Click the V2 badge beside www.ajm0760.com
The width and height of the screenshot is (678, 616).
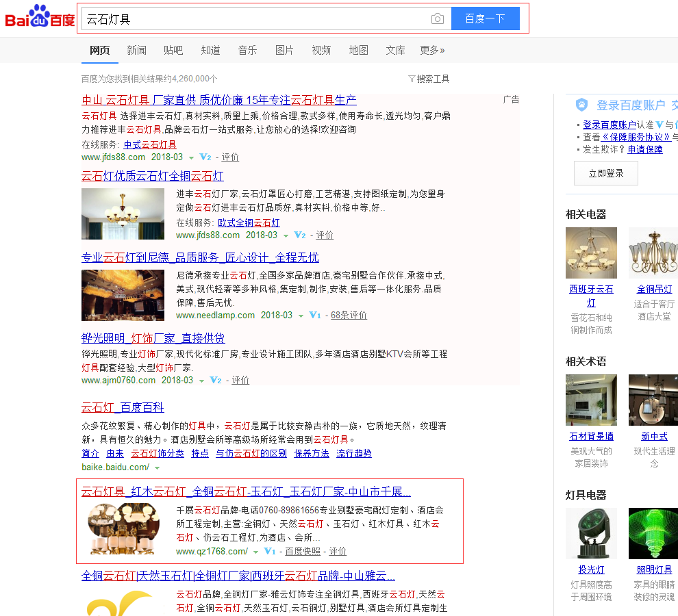pyautogui.click(x=215, y=380)
